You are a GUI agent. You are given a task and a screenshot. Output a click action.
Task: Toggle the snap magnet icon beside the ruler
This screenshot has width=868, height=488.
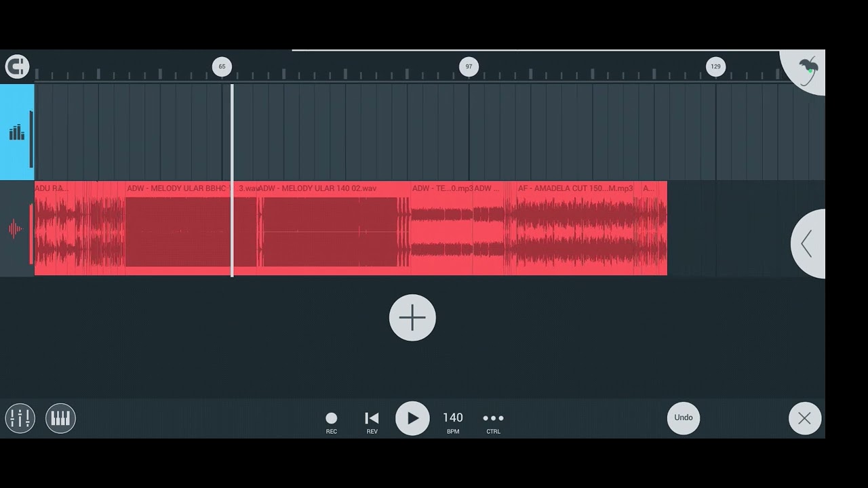(17, 66)
